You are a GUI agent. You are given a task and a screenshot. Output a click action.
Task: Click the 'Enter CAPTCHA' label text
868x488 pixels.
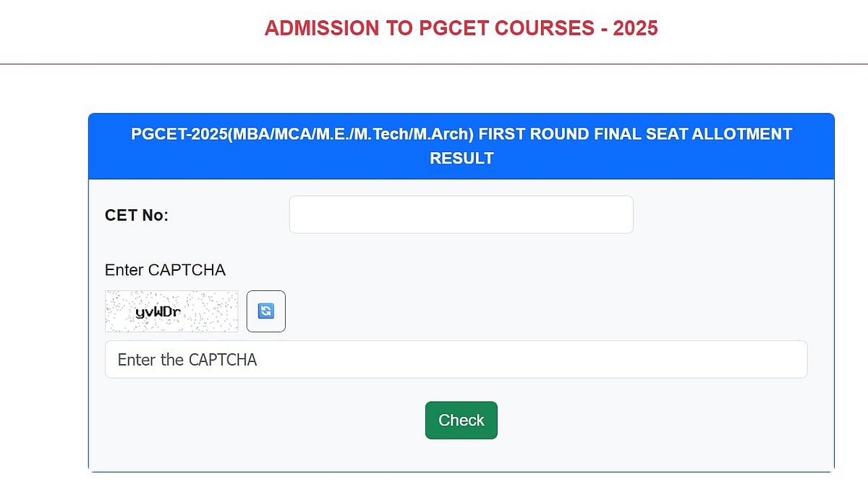[165, 270]
